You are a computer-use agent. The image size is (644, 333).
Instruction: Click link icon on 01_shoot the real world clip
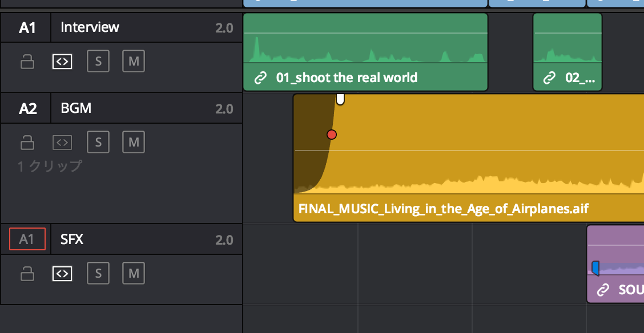click(260, 78)
